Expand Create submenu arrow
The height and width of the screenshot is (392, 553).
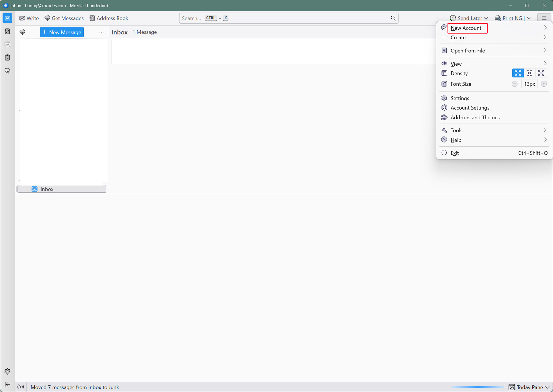coord(545,37)
